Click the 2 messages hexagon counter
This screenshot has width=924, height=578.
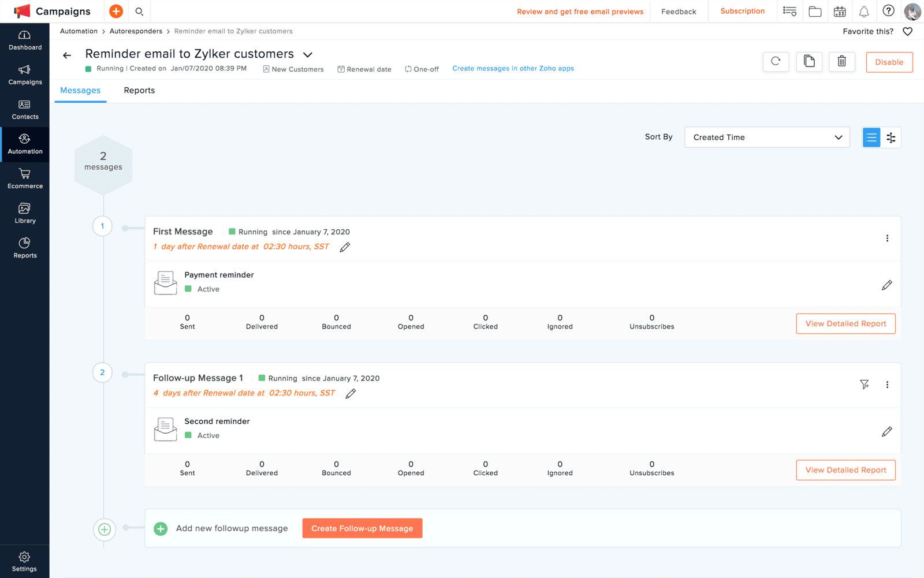103,165
